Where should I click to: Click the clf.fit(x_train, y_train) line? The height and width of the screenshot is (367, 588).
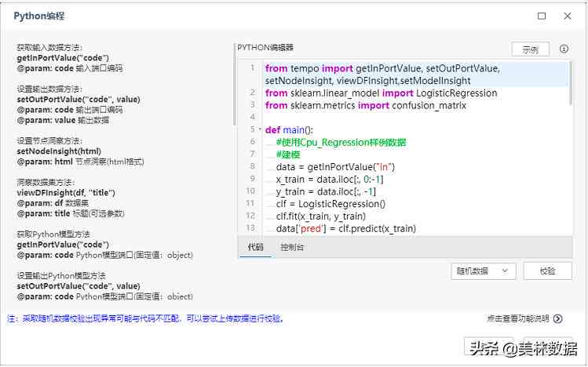[320, 216]
